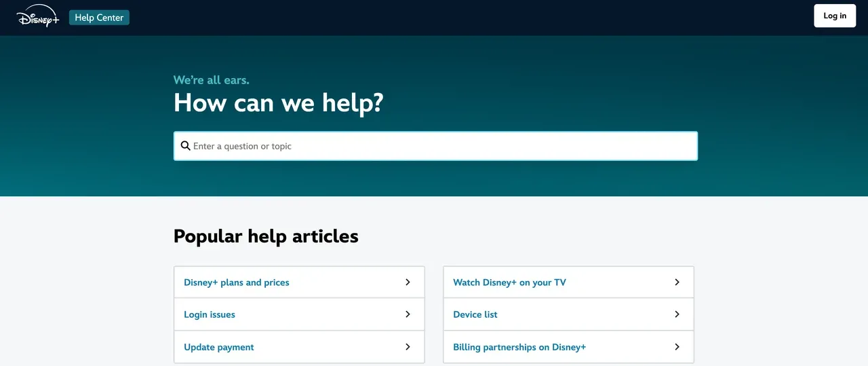Click chevron in the Device list row

(x=677, y=314)
